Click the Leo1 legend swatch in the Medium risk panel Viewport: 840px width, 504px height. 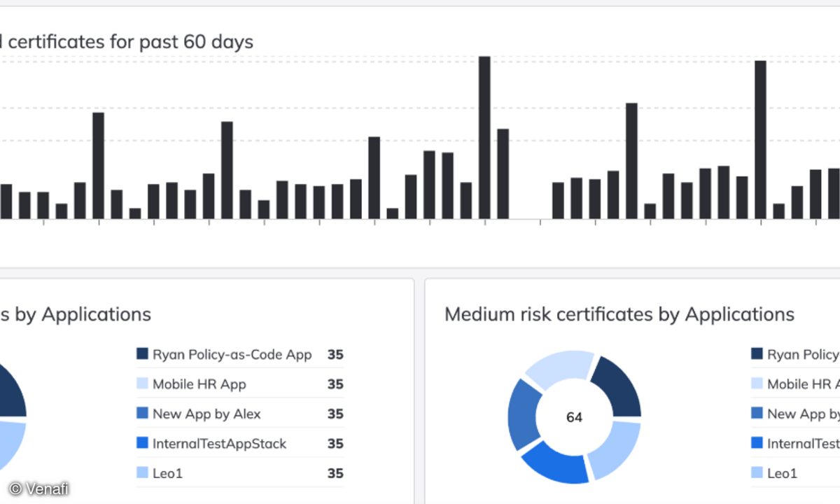tap(757, 472)
